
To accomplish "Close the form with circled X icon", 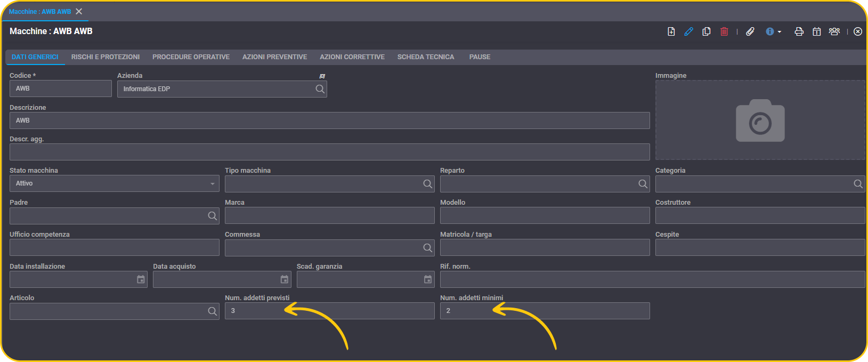I will tap(858, 31).
